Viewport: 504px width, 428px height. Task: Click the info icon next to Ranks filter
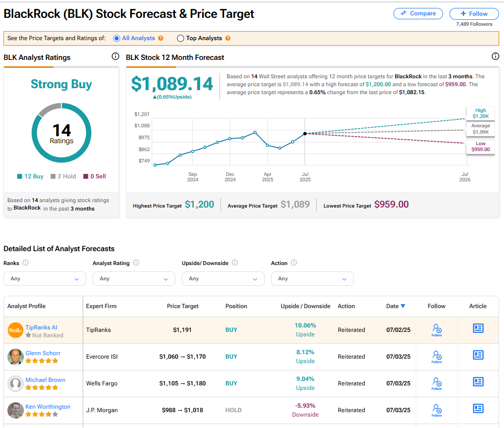tap(25, 263)
